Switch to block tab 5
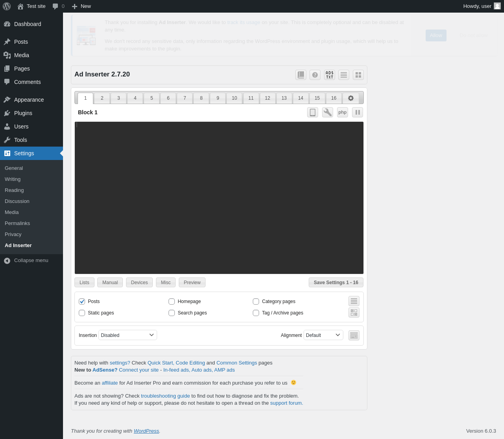This screenshot has height=439, width=504. click(152, 98)
